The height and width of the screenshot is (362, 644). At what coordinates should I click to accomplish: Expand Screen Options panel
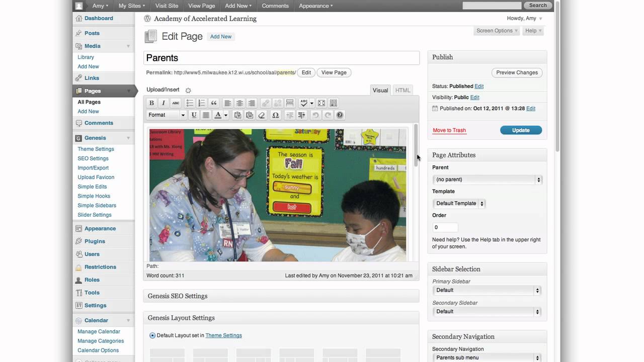[497, 31]
